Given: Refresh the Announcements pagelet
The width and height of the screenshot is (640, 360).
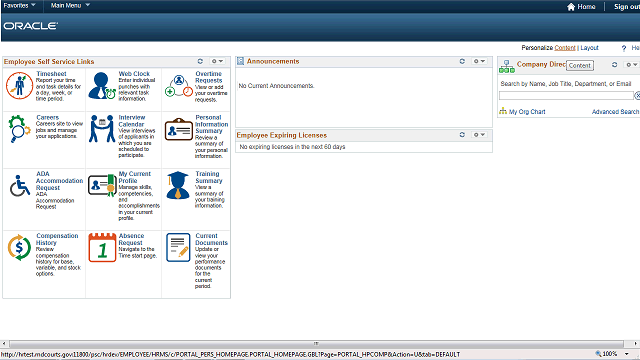Looking at the screenshot, I should [x=462, y=61].
